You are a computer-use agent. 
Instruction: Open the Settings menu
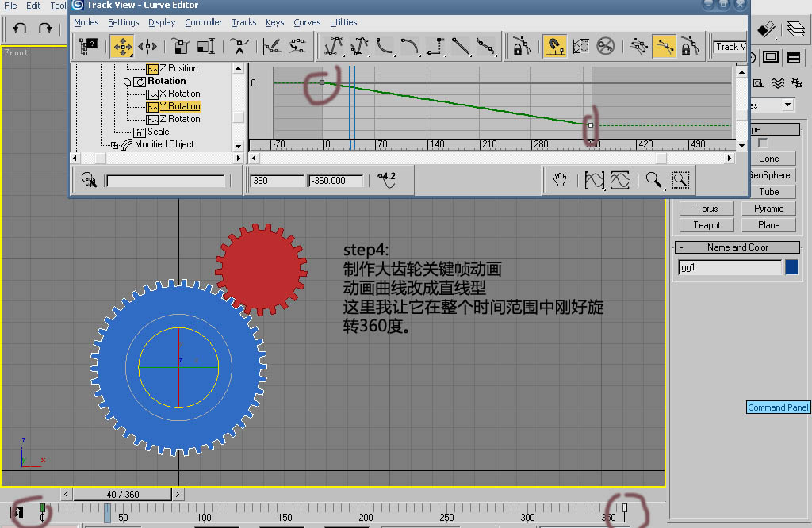(123, 22)
